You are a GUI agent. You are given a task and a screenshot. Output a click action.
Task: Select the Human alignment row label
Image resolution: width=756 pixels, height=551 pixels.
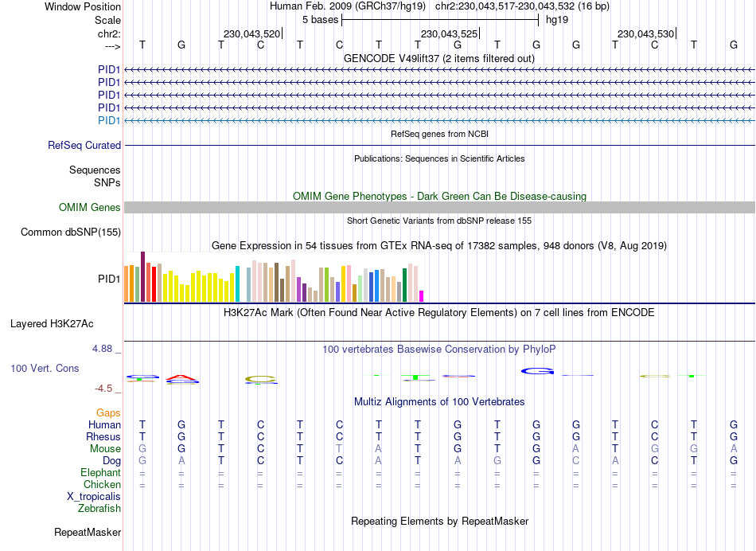pos(104,424)
